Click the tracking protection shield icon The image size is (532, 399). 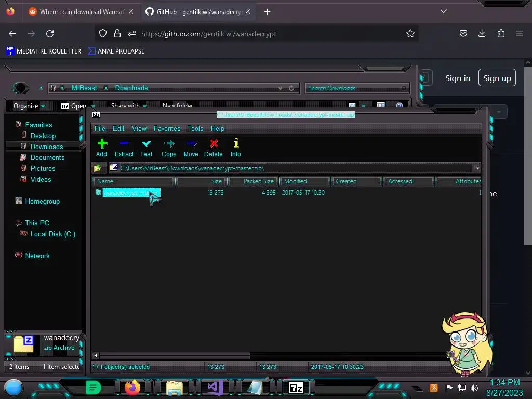(x=103, y=33)
